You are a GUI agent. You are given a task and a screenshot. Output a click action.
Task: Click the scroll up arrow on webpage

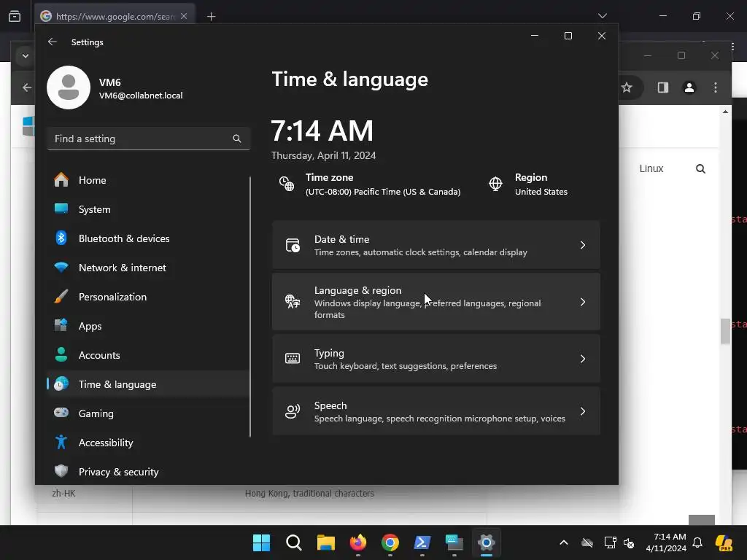(725, 112)
